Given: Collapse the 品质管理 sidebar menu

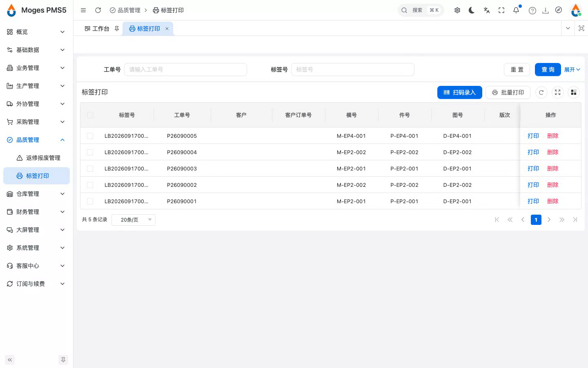Looking at the screenshot, I should tap(36, 140).
